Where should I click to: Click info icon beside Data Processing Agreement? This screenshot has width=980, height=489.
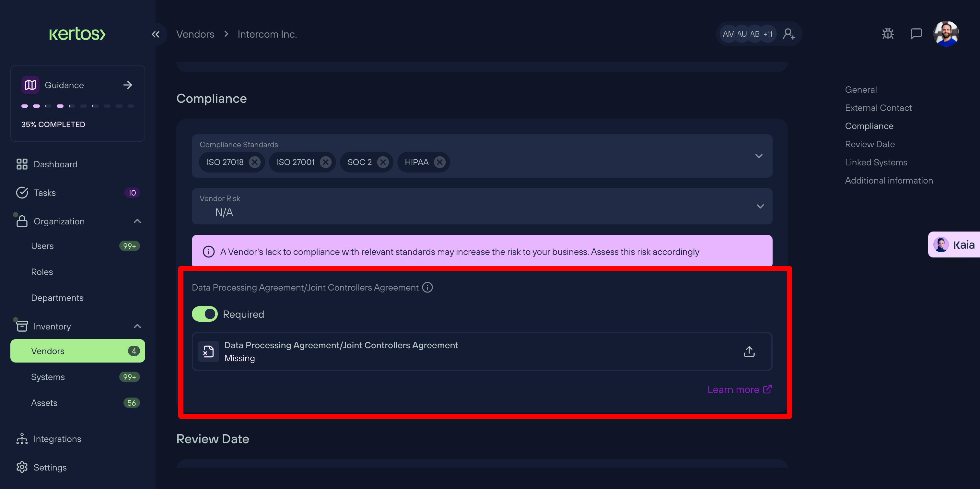coord(427,287)
